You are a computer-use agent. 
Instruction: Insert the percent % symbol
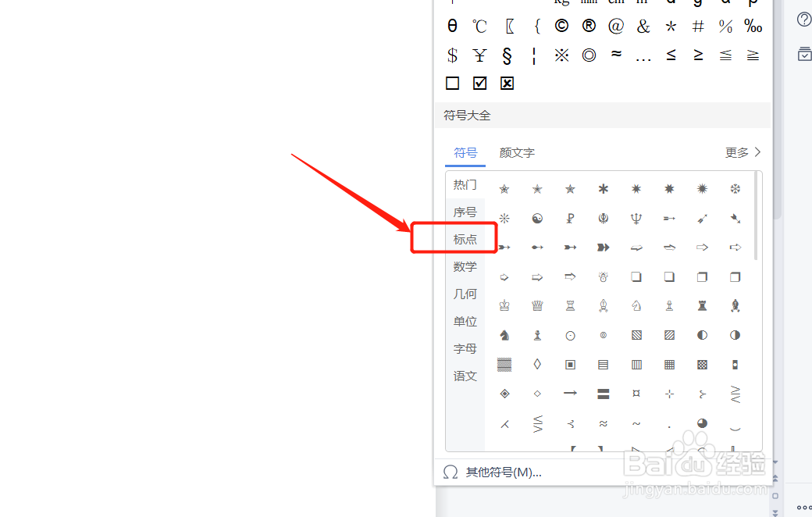click(725, 26)
